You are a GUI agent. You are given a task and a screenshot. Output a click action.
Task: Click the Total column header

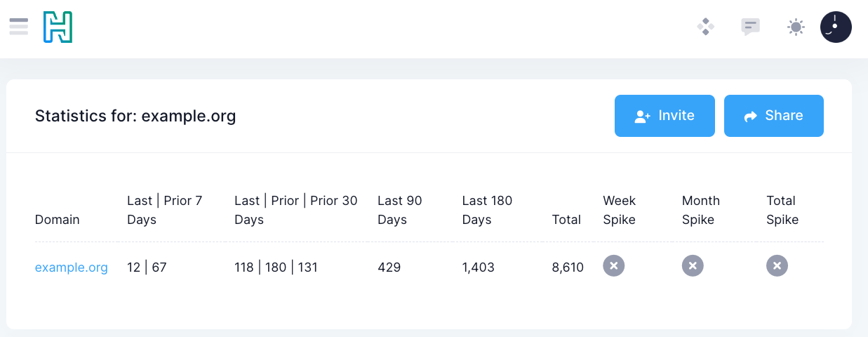(x=566, y=220)
